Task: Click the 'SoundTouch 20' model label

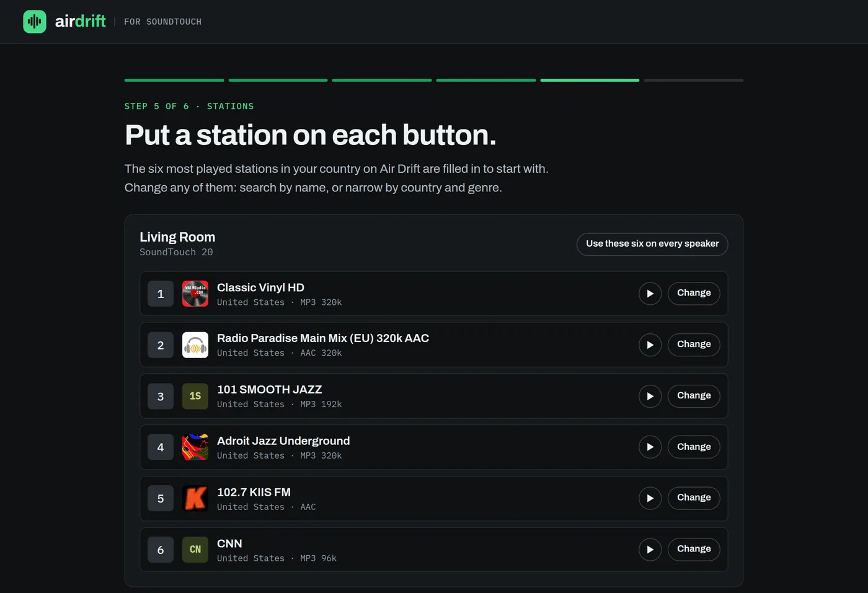Action: pos(176,252)
